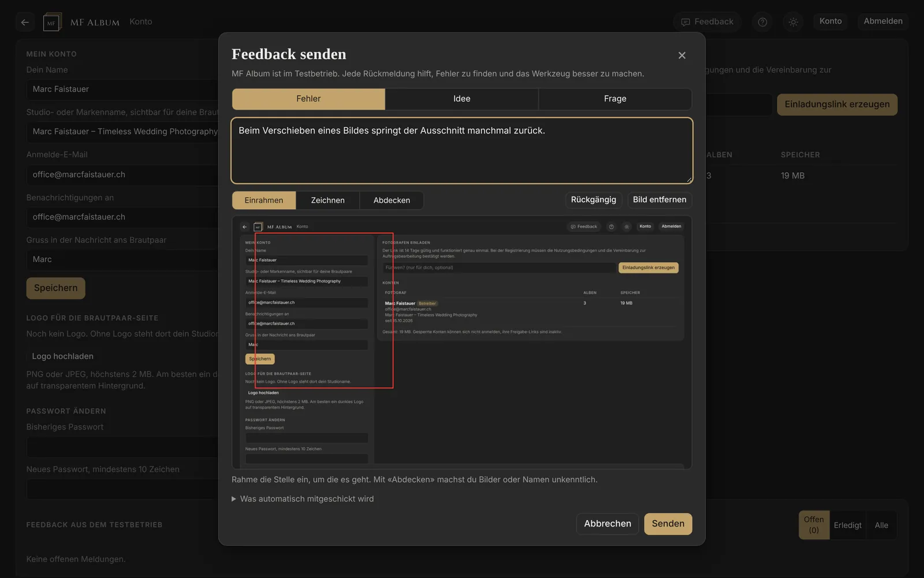Undo annotation with Rückgängig
The image size is (924, 578).
[x=594, y=199]
